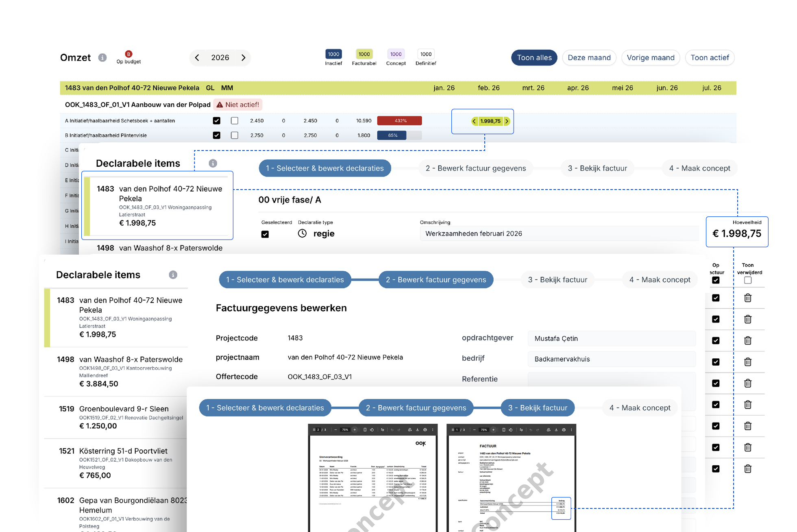The height and width of the screenshot is (532, 797).
Task: Click right arrow on the 1.998,75 pill
Action: coord(507,121)
